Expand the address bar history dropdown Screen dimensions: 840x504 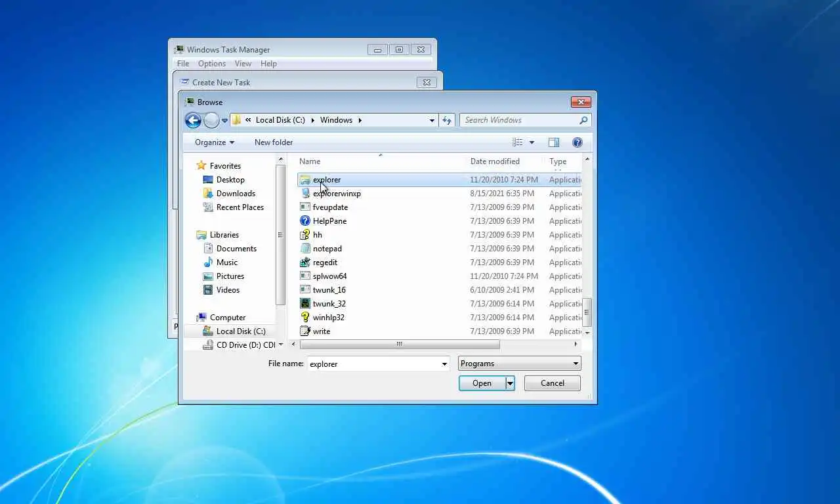432,120
